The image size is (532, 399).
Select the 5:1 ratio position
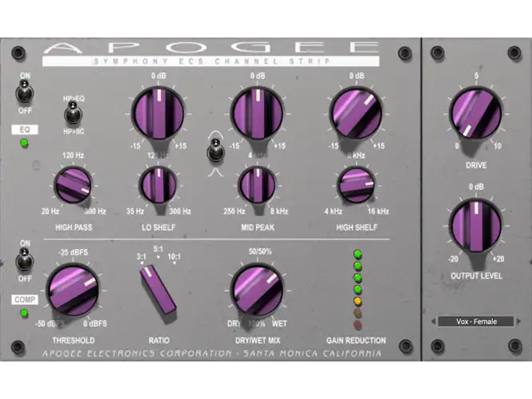tap(158, 250)
